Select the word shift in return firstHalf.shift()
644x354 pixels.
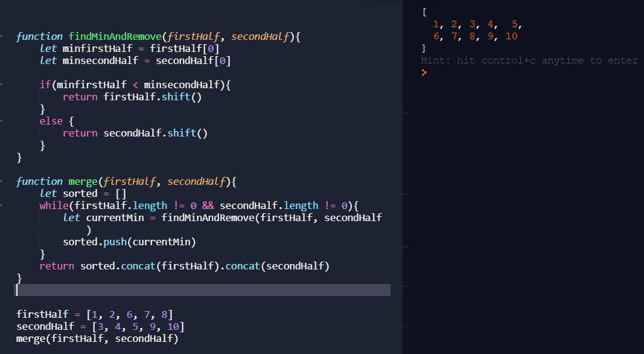coord(175,97)
